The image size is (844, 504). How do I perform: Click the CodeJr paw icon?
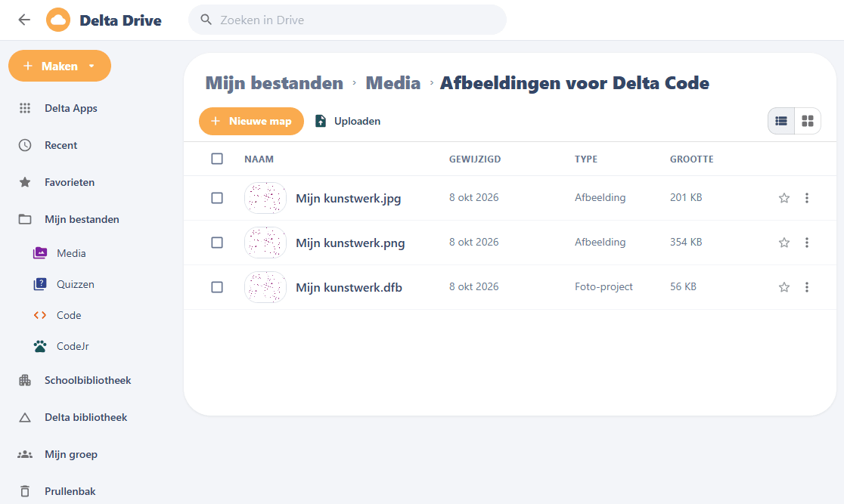coord(40,346)
